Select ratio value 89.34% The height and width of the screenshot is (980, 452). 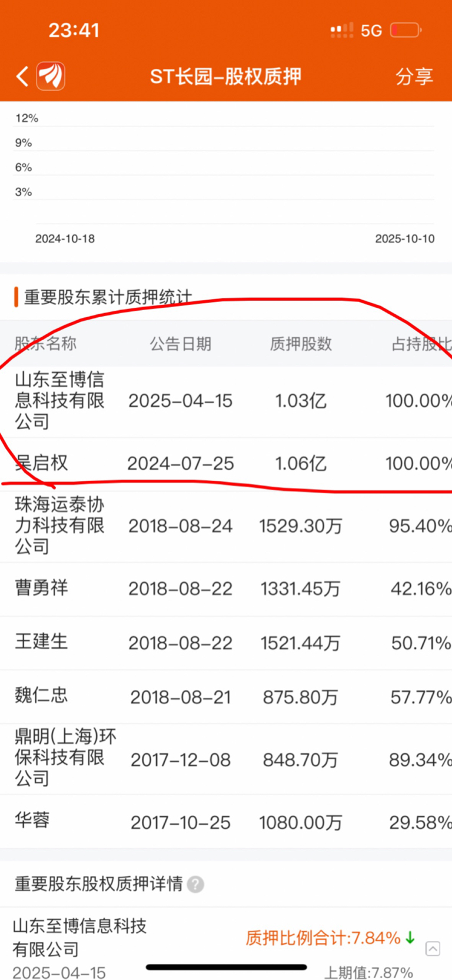click(420, 760)
